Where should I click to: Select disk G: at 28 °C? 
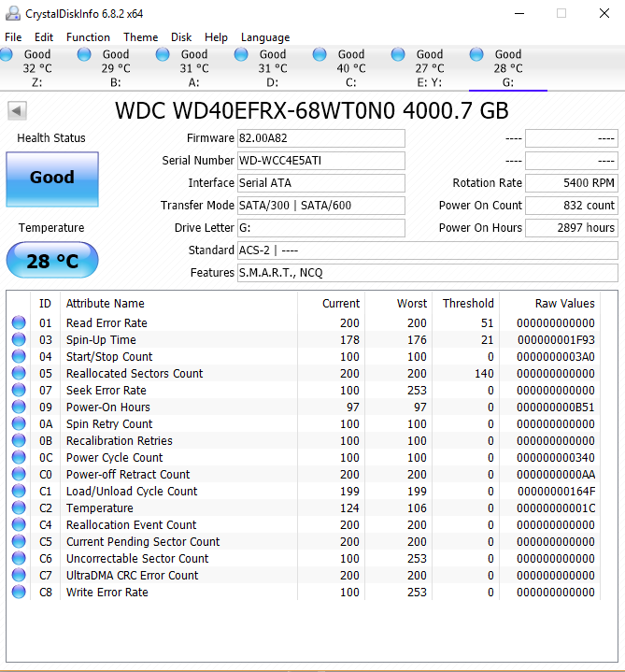(x=508, y=68)
